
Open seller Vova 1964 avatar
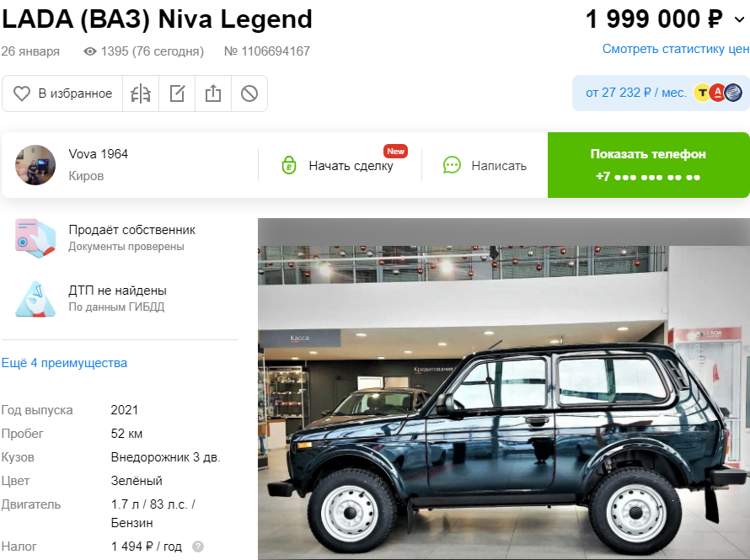pos(35,165)
